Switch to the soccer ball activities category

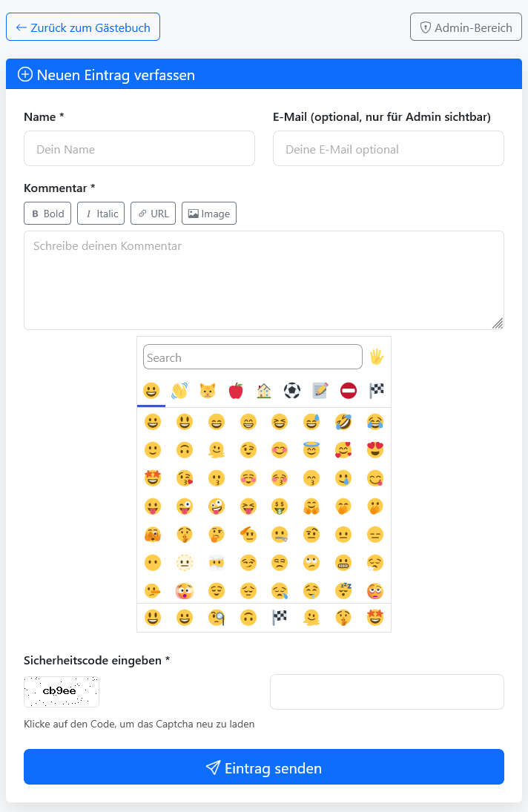click(292, 390)
